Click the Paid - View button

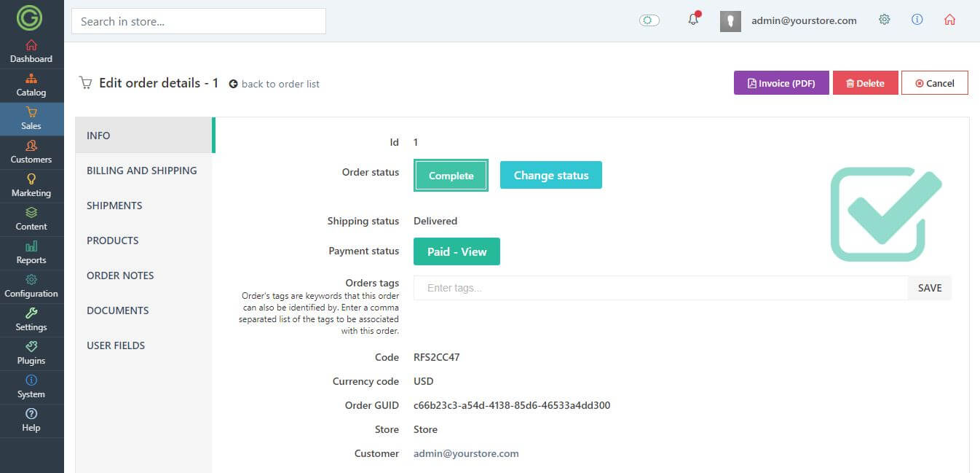[457, 251]
